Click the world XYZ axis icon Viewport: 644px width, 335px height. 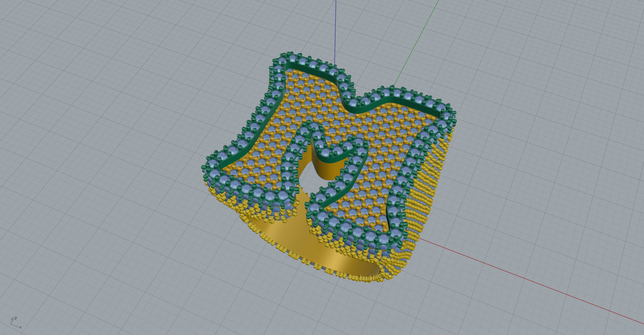pos(16,322)
